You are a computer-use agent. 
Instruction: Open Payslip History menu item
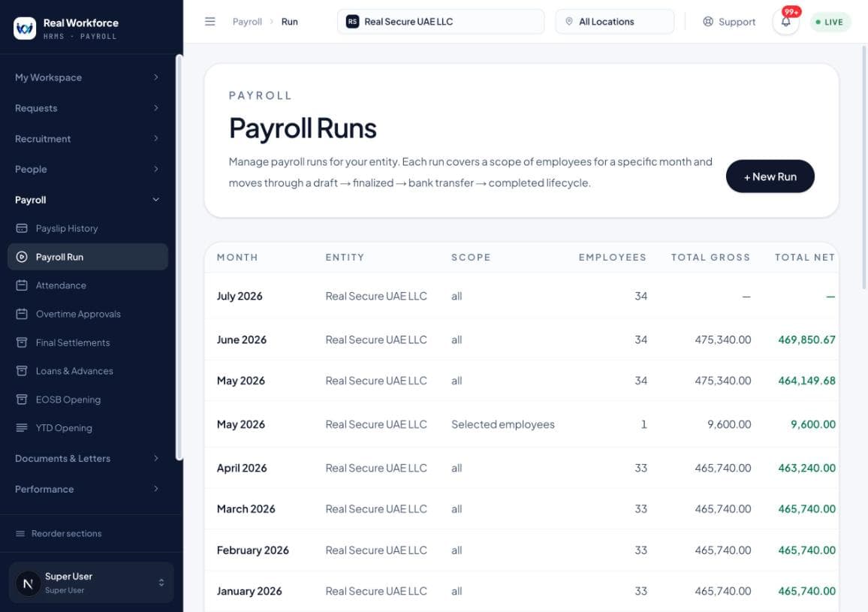[x=87, y=228]
